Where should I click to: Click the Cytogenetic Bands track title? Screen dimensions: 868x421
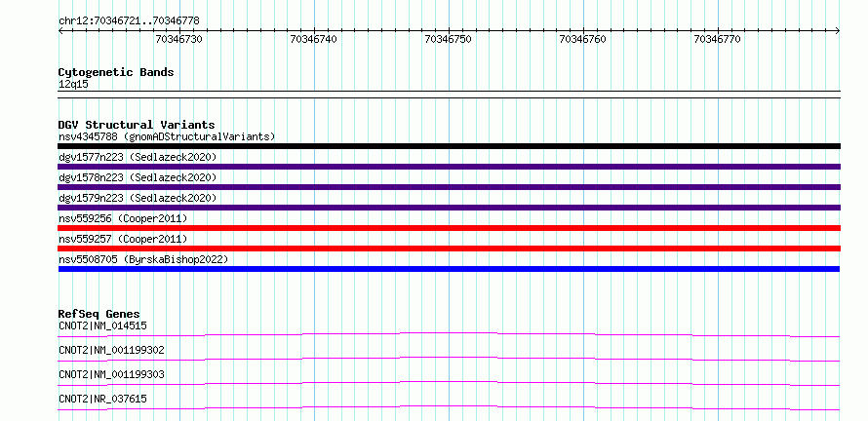(116, 72)
